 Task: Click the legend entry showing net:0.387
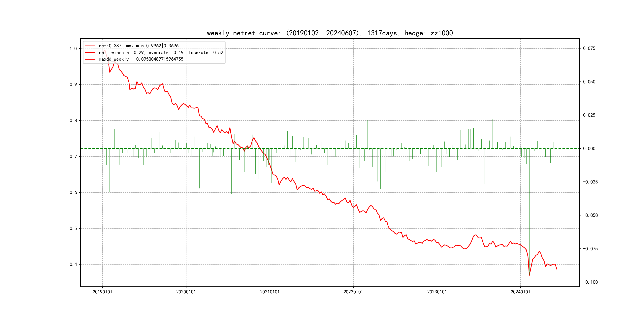point(139,46)
